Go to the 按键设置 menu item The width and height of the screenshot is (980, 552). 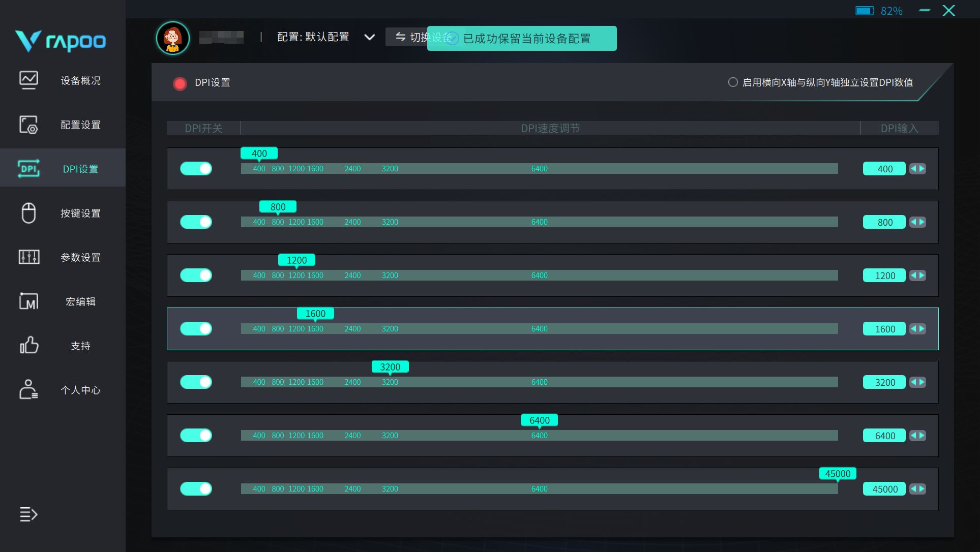click(80, 213)
